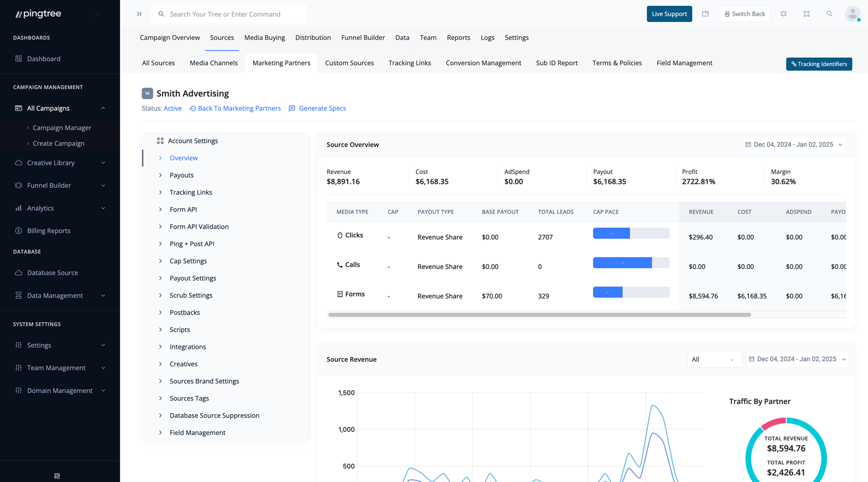Collapse the All Campaigns section
This screenshot has height=482, width=868.
click(103, 108)
